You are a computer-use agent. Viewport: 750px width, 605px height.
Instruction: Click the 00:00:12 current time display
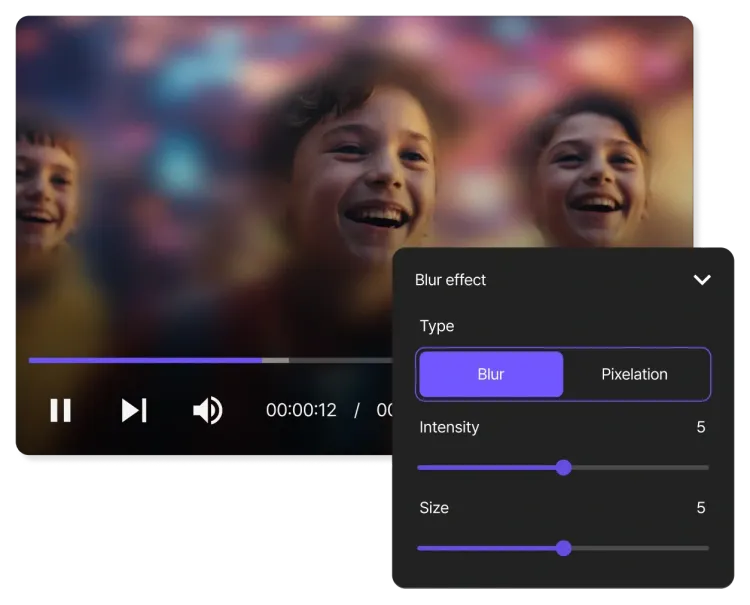coord(301,410)
